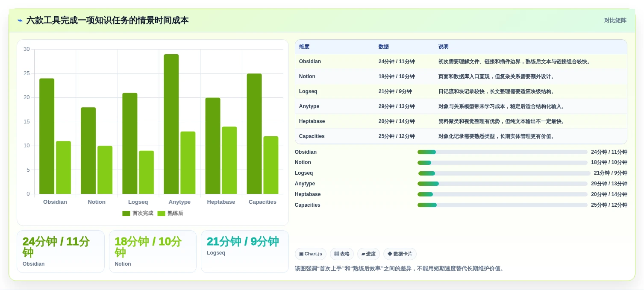Click the 20分钟 / 14分钟 value beside Heptabase progress
Image resolution: width=644 pixels, height=290 pixels.
(609, 194)
